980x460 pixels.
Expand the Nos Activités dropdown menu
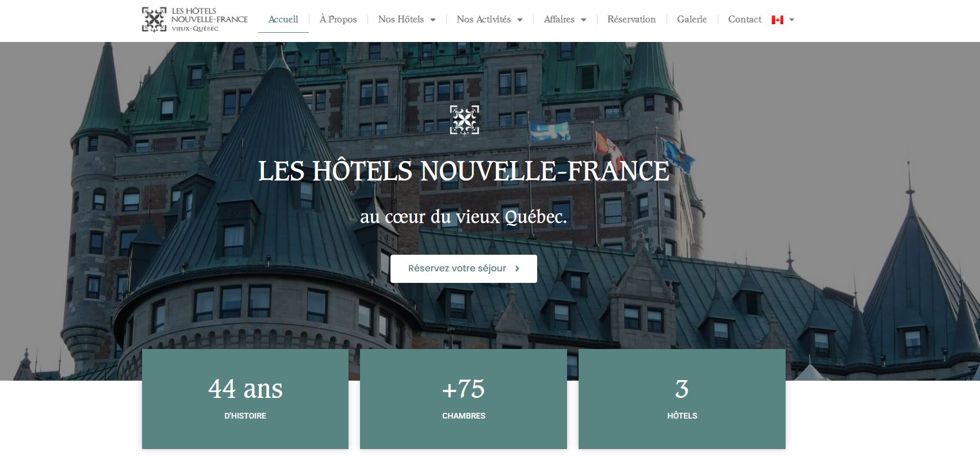(490, 20)
